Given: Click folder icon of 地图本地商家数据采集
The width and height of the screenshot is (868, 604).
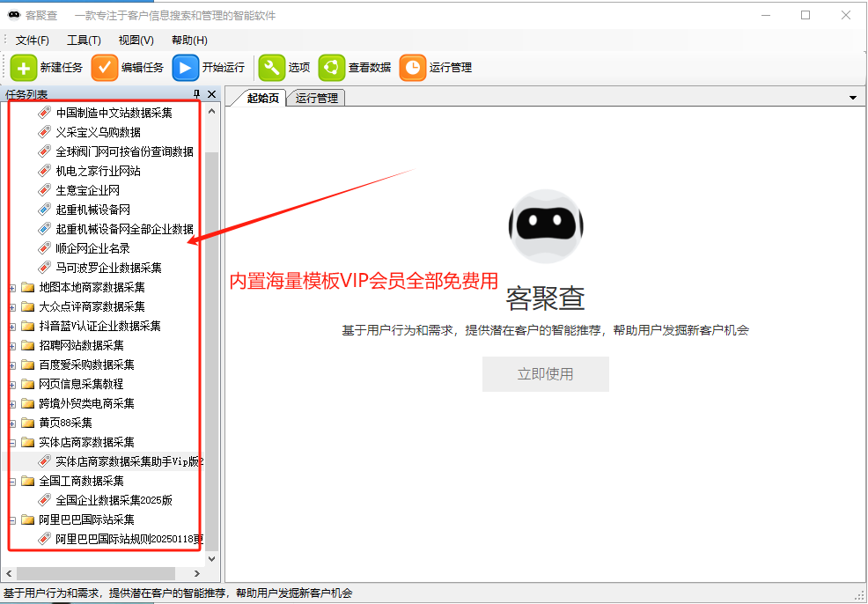Looking at the screenshot, I should tap(27, 287).
